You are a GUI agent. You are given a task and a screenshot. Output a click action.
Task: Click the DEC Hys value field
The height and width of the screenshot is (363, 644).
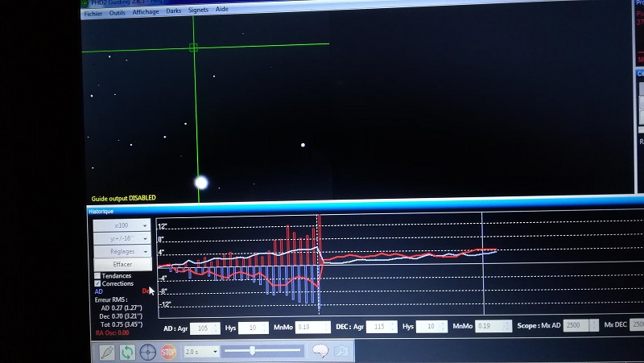click(430, 326)
